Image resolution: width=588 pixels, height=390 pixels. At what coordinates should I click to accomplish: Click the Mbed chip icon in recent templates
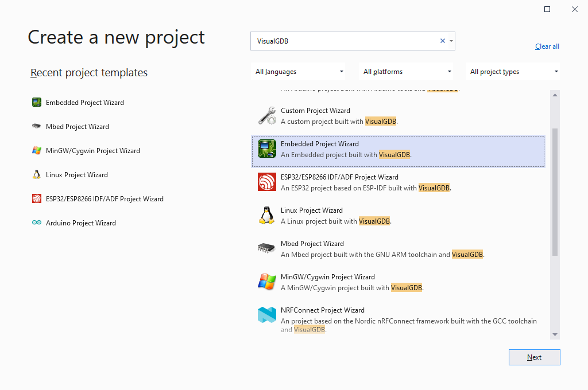click(x=36, y=126)
